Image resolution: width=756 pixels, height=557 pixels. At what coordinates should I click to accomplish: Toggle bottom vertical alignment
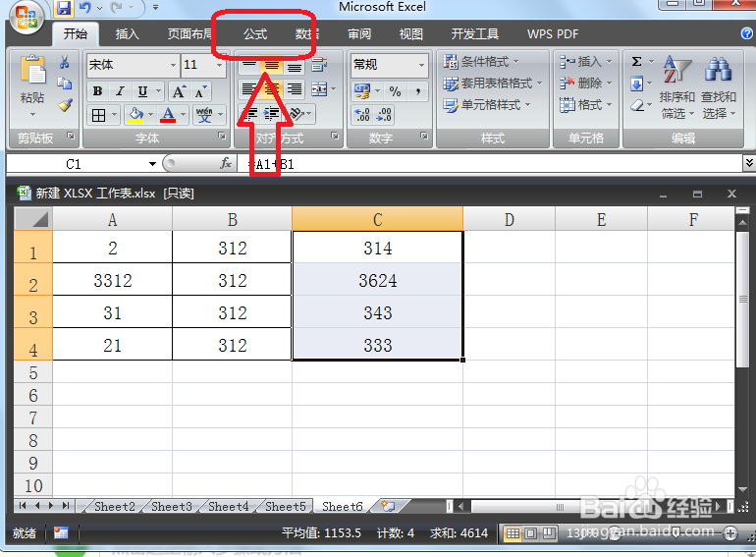pos(295,66)
